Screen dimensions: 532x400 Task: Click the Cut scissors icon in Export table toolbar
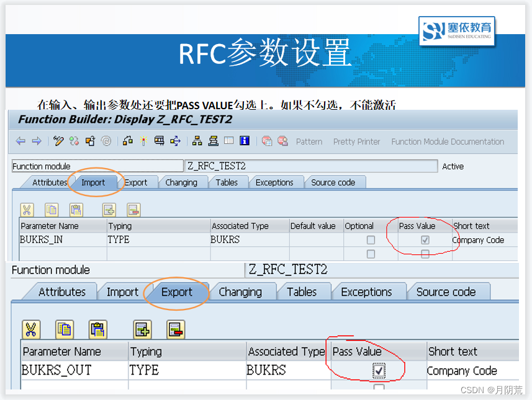[x=31, y=329]
